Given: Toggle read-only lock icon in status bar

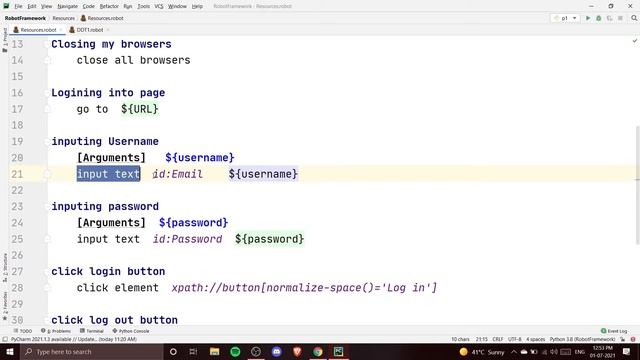Looking at the screenshot, I should coord(623,339).
